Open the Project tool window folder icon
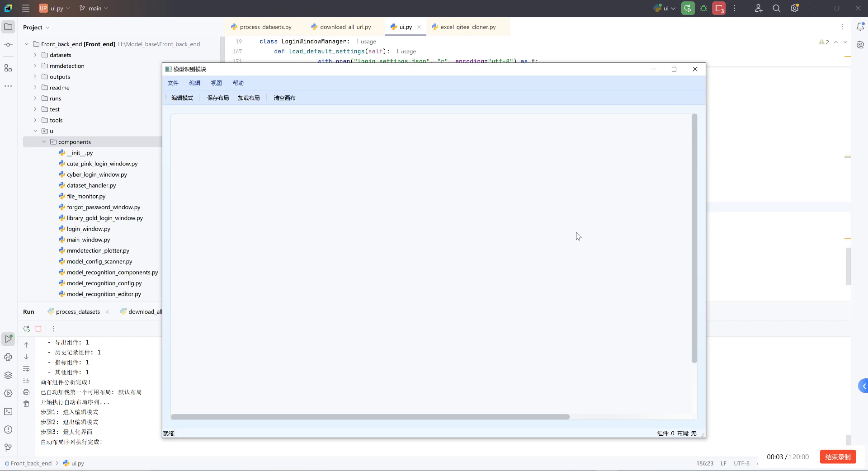868x471 pixels. coord(8,27)
